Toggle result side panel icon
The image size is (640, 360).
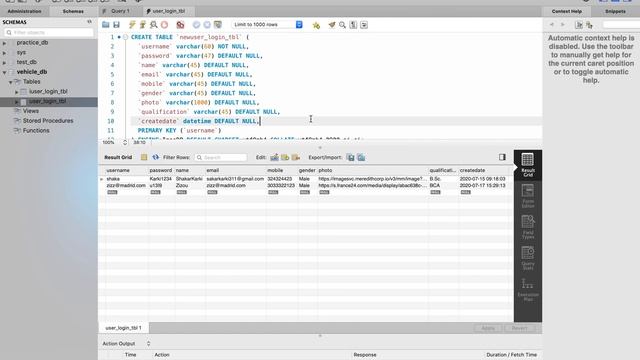pos(502,157)
